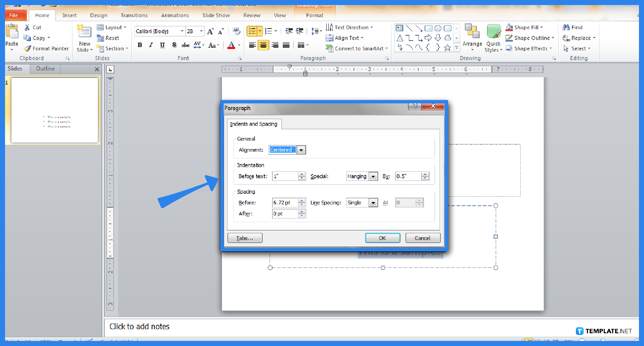Image resolution: width=644 pixels, height=346 pixels.
Task: Click the Convert to SmartArt icon
Action: click(329, 48)
